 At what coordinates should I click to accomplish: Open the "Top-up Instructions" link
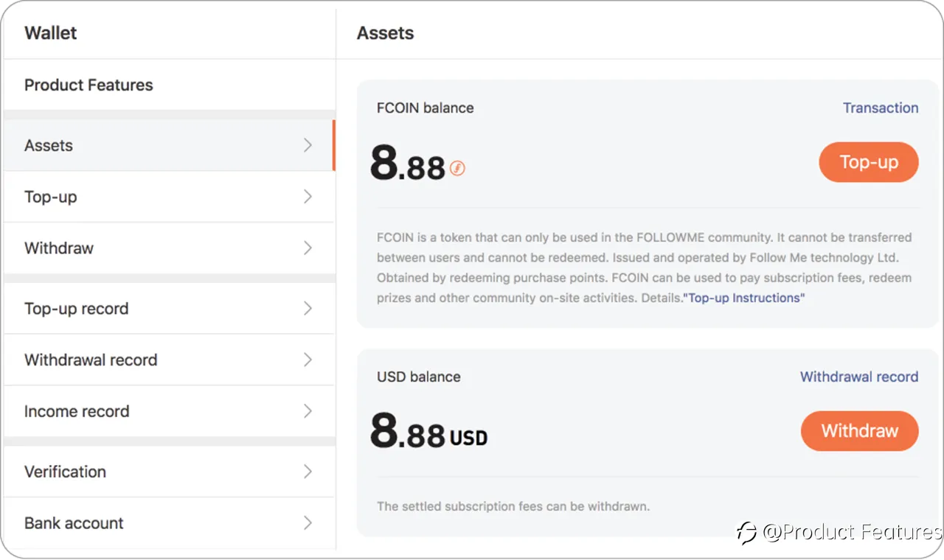pyautogui.click(x=743, y=298)
